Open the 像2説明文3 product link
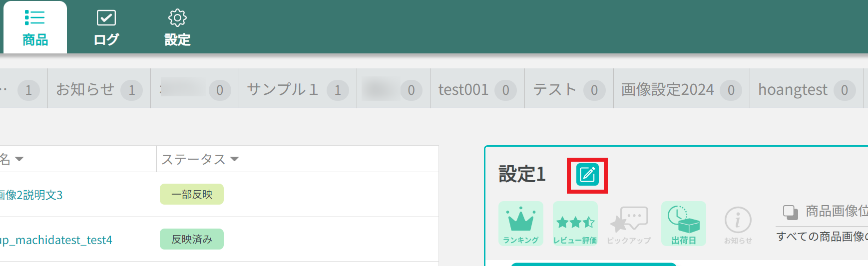Image resolution: width=868 pixels, height=266 pixels. pos(31,195)
